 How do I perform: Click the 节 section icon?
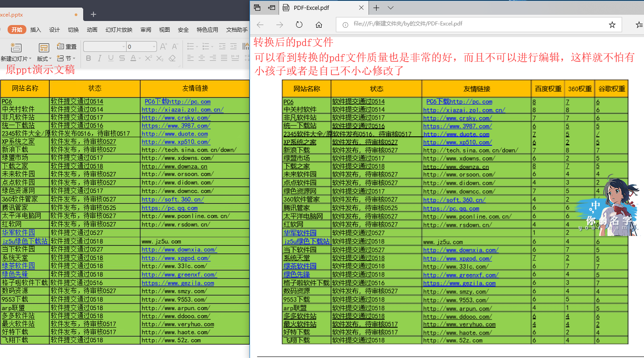(61, 58)
